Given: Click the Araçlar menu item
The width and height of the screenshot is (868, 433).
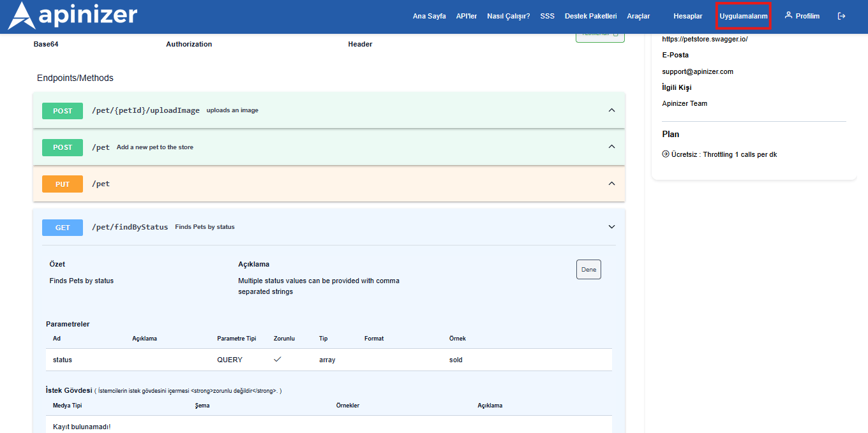Looking at the screenshot, I should tap(638, 16).
